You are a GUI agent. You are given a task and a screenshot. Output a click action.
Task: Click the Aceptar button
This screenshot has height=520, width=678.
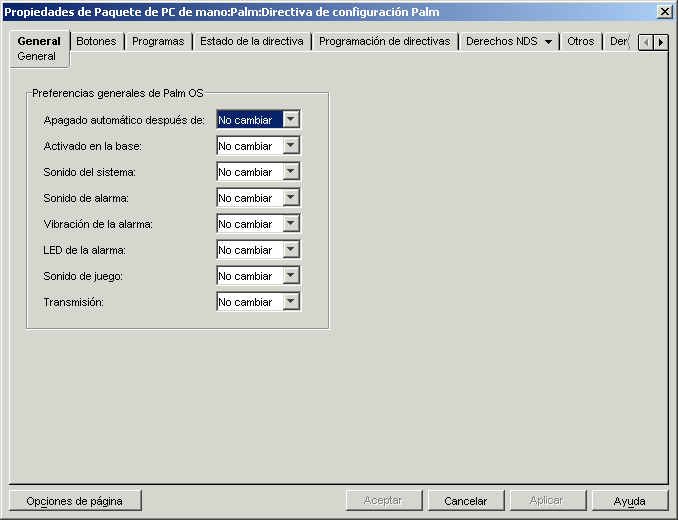(x=384, y=501)
